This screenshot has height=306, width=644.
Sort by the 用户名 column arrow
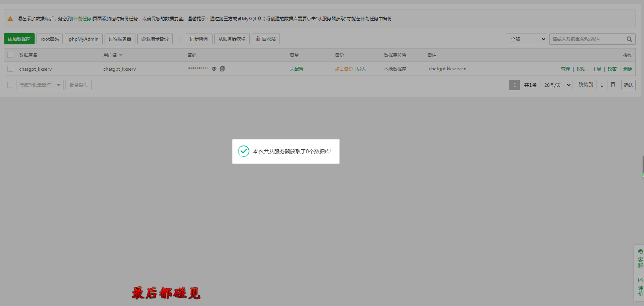121,55
